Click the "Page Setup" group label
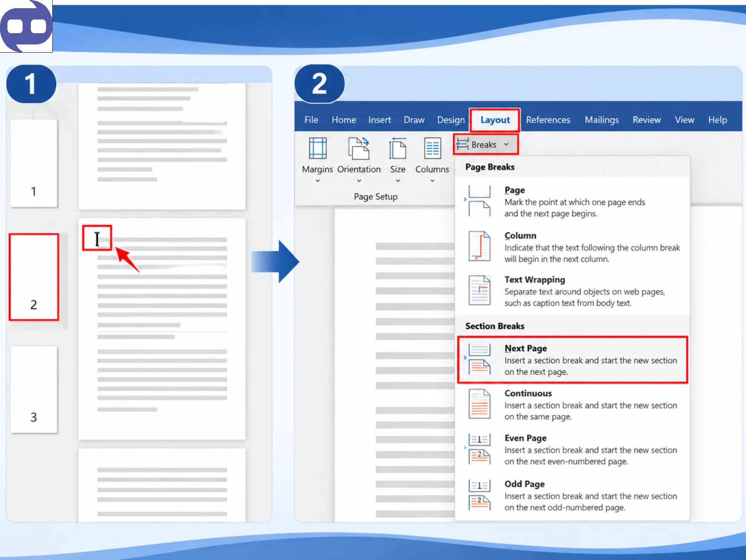The height and width of the screenshot is (560, 746). point(376,197)
